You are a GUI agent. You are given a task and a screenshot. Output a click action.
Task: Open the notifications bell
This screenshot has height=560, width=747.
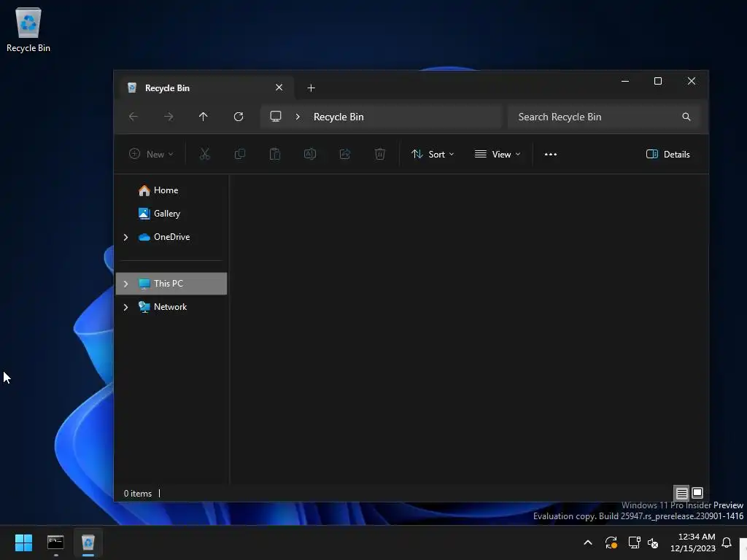click(727, 542)
